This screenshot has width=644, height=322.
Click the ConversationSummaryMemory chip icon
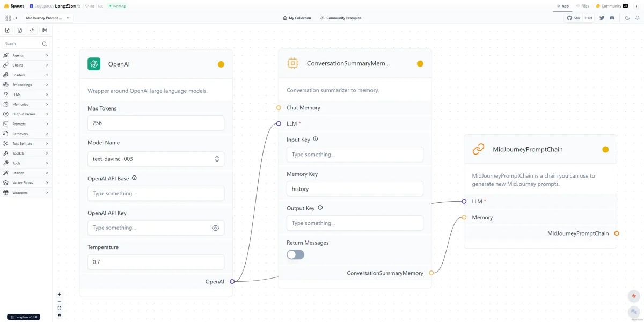pos(292,63)
